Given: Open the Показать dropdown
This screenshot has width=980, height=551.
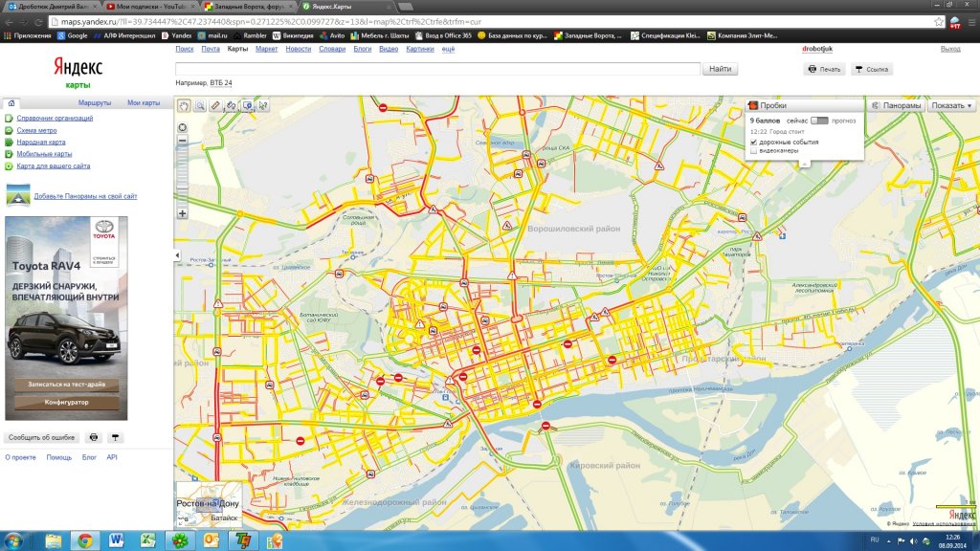Looking at the screenshot, I should tap(951, 105).
